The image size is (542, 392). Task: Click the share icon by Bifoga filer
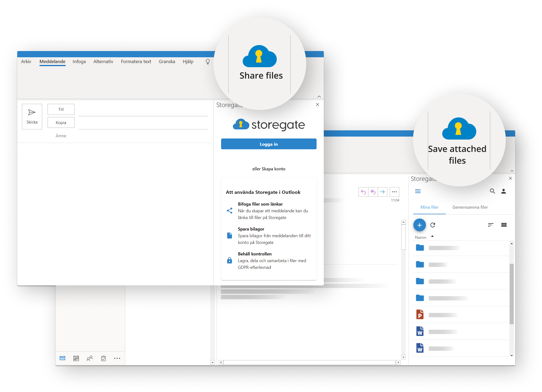pos(230,211)
